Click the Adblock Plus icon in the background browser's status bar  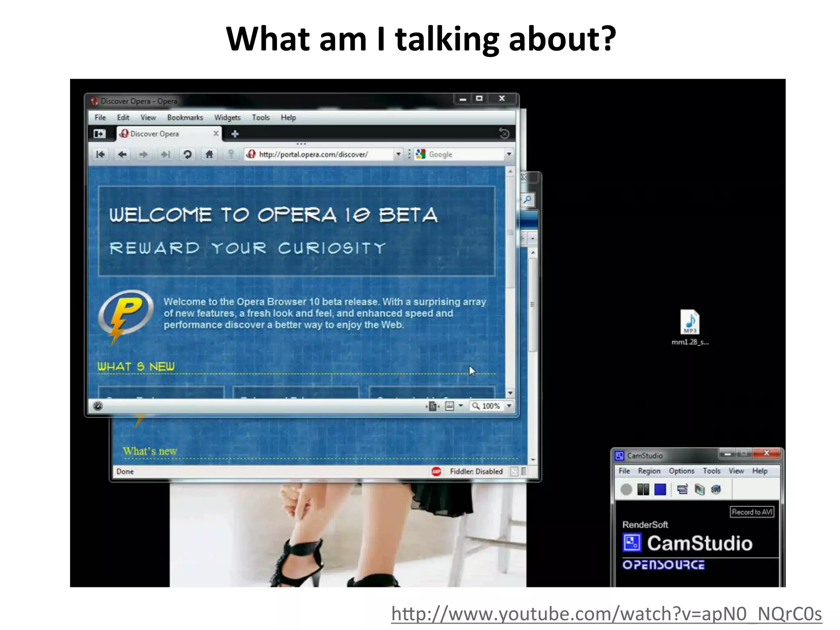(x=436, y=472)
